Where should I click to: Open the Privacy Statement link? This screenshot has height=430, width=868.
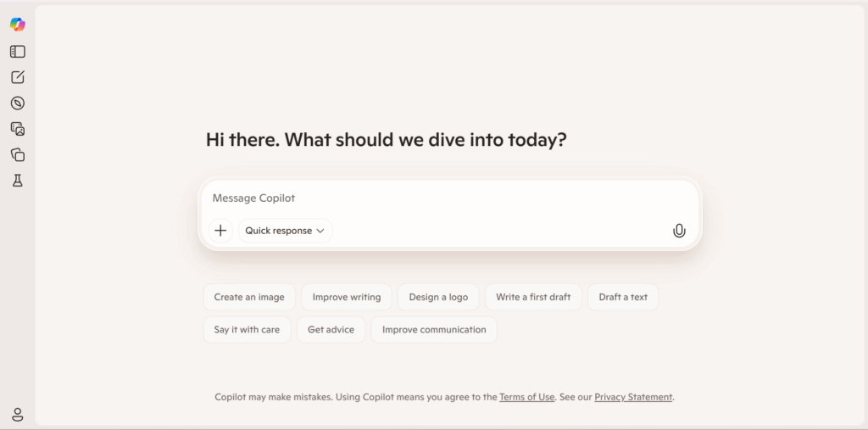coord(633,397)
